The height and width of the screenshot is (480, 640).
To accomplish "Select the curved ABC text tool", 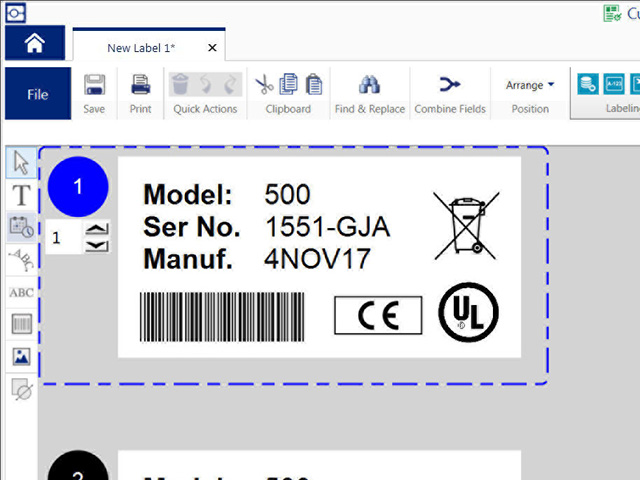I will (21, 260).
